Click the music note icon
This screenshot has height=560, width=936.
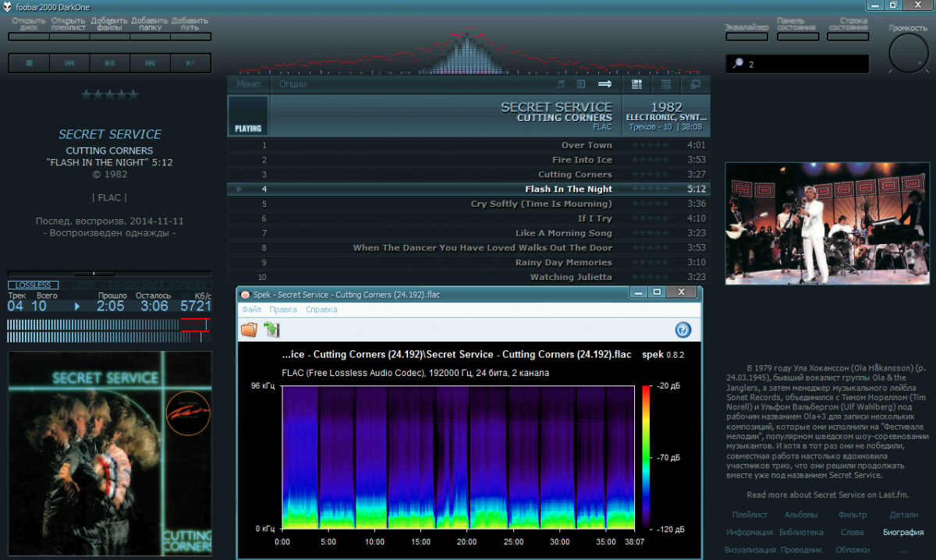(560, 84)
